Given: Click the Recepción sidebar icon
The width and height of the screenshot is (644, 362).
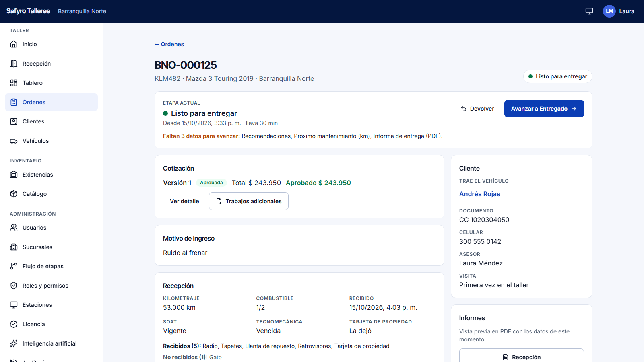Looking at the screenshot, I should [14, 64].
